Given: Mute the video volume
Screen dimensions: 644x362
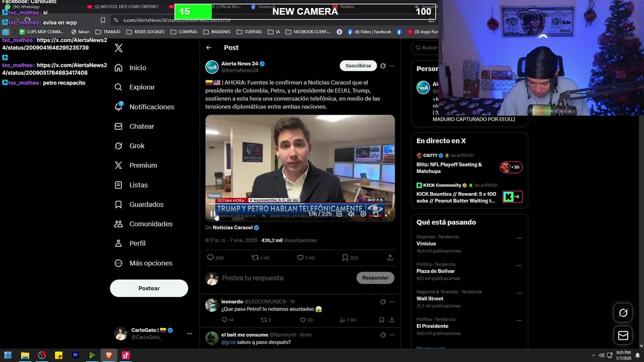Looking at the screenshot, I should (351, 214).
